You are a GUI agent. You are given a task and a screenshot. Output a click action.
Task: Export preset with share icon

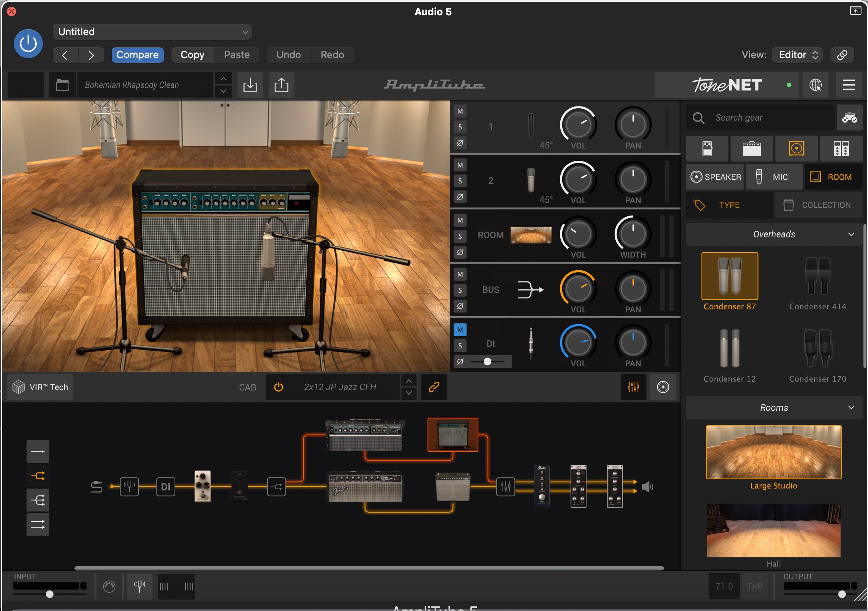[281, 85]
